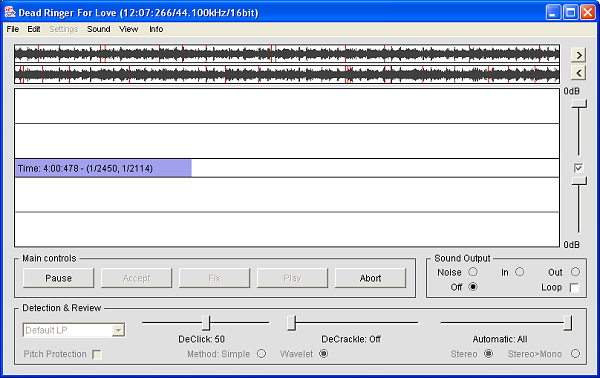Image resolution: width=600 pixels, height=378 pixels.
Task: Select the Stereo>Mono radio button
Action: 575,354
